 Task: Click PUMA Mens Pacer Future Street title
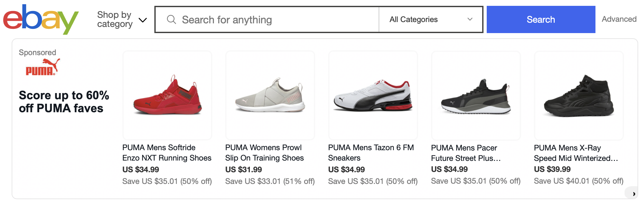(x=466, y=153)
